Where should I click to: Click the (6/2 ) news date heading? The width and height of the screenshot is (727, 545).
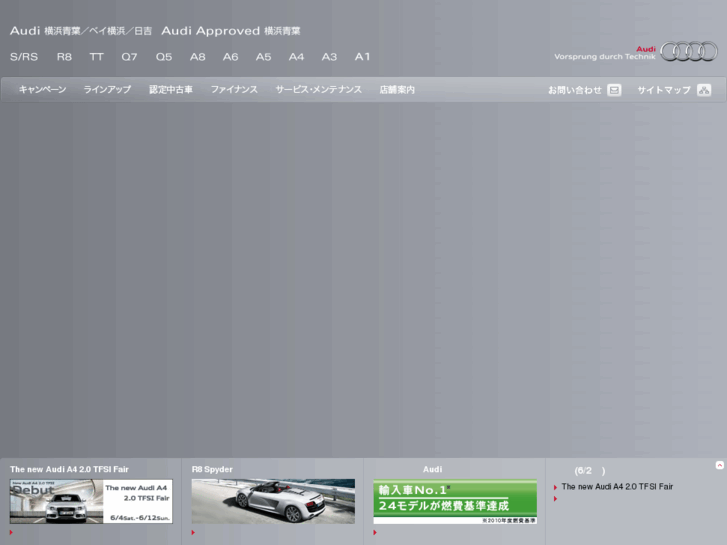[590, 471]
